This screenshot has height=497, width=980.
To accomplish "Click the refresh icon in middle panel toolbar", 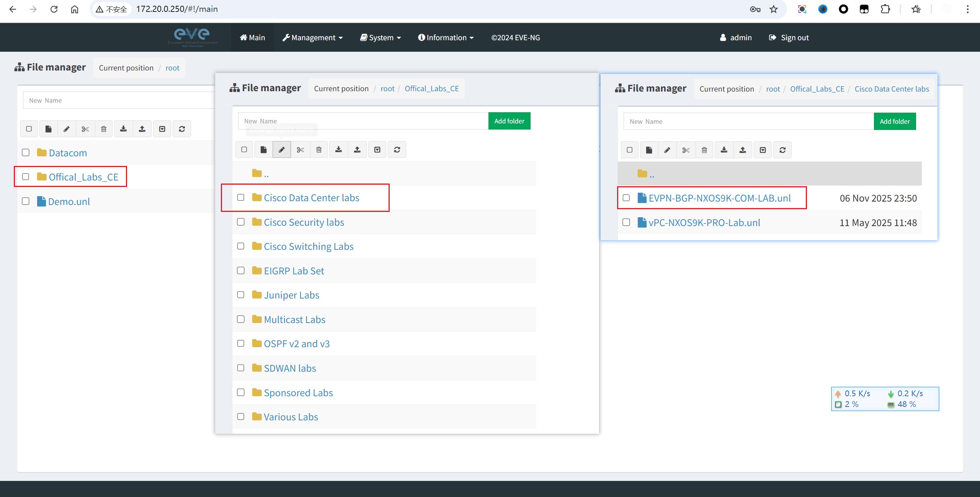I will 397,149.
